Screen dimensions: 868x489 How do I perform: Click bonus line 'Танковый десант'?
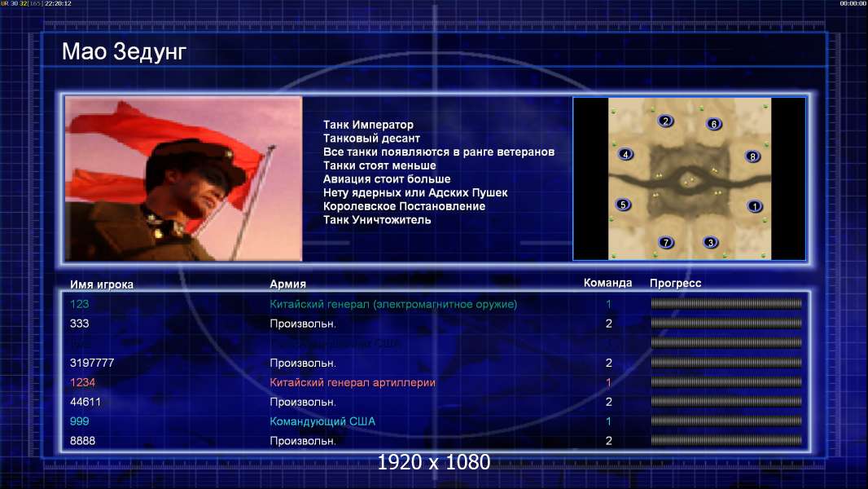[x=371, y=139]
